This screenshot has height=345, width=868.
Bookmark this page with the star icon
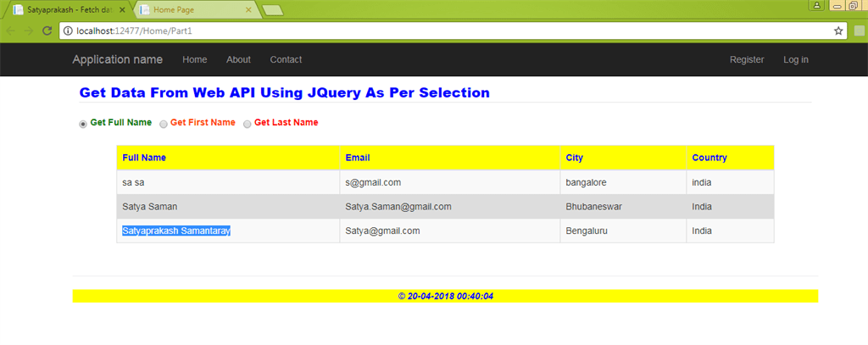(838, 31)
